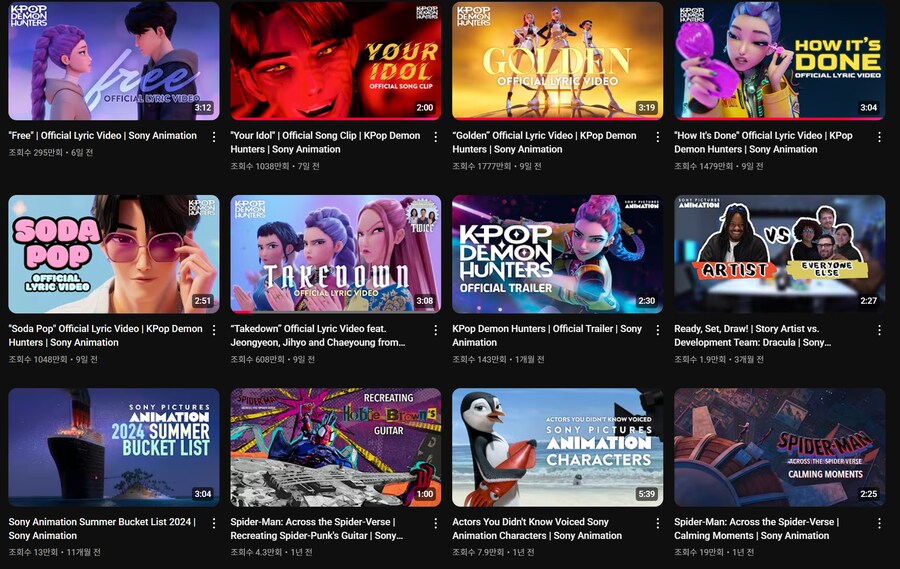The height and width of the screenshot is (569, 900).
Task: Open the 'Your Idol' Official Song Clip thumbnail
Action: (336, 61)
